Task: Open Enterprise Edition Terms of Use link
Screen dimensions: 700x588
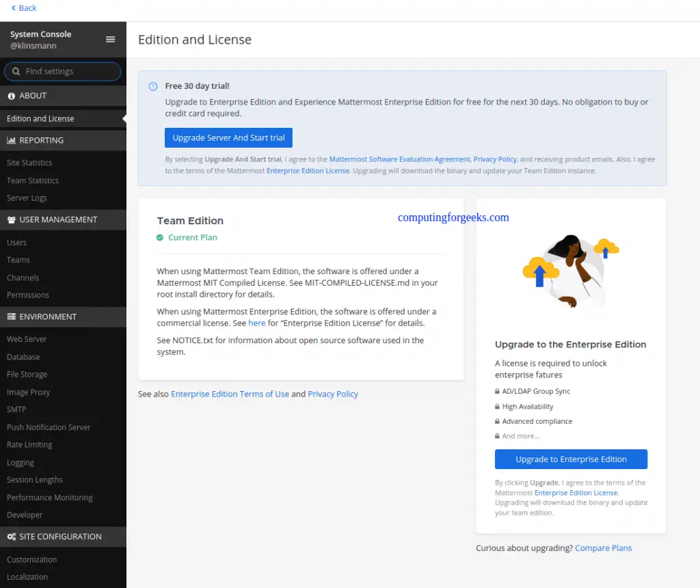Action: click(x=230, y=395)
